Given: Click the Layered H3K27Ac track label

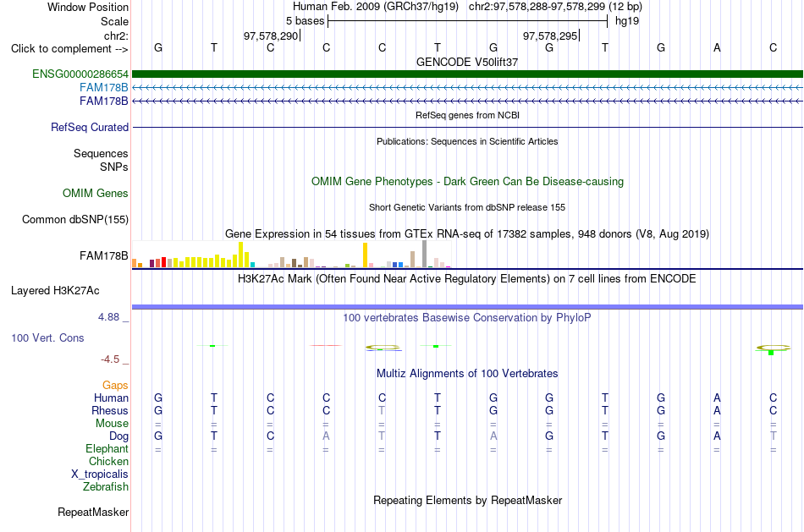Looking at the screenshot, I should (x=55, y=291).
